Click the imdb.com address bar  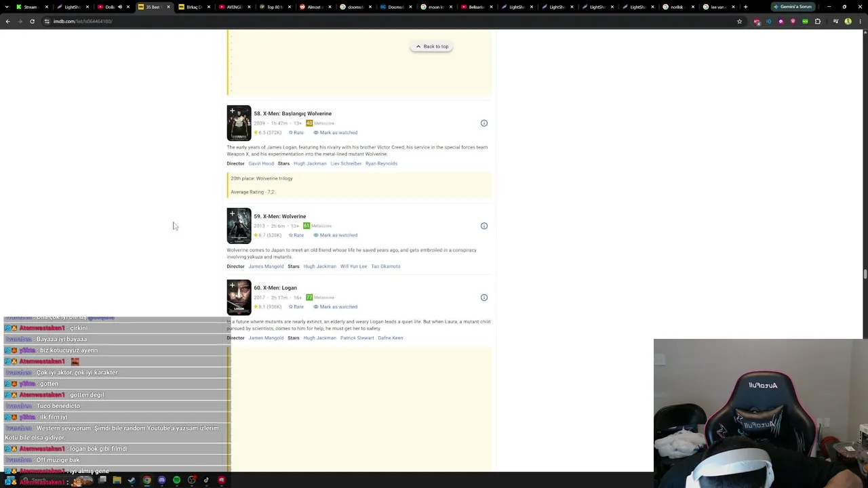[387, 21]
